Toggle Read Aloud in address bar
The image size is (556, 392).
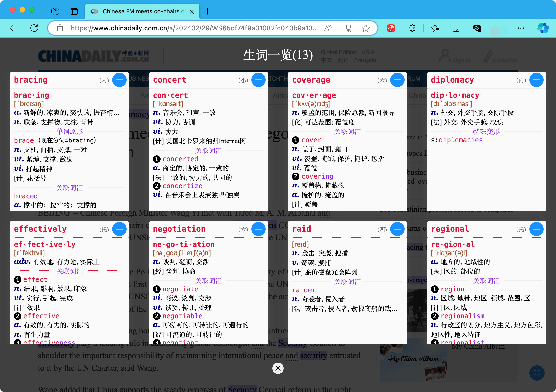pyautogui.click(x=328, y=28)
